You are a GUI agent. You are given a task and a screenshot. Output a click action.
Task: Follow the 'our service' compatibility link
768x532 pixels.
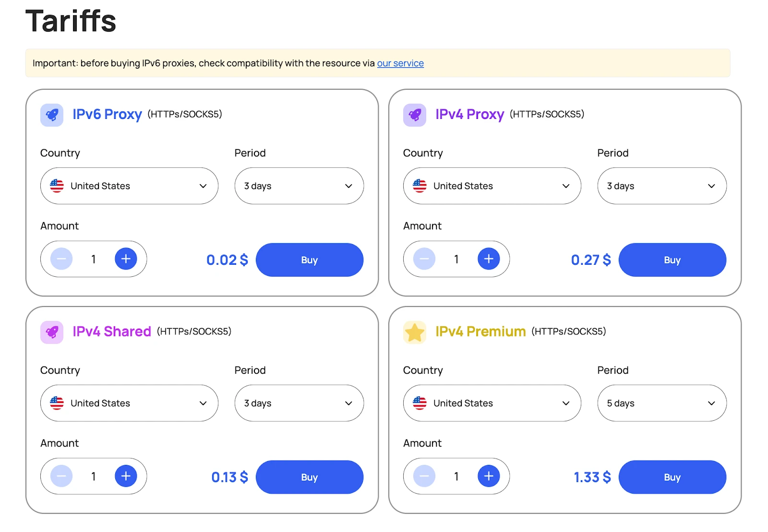(400, 63)
